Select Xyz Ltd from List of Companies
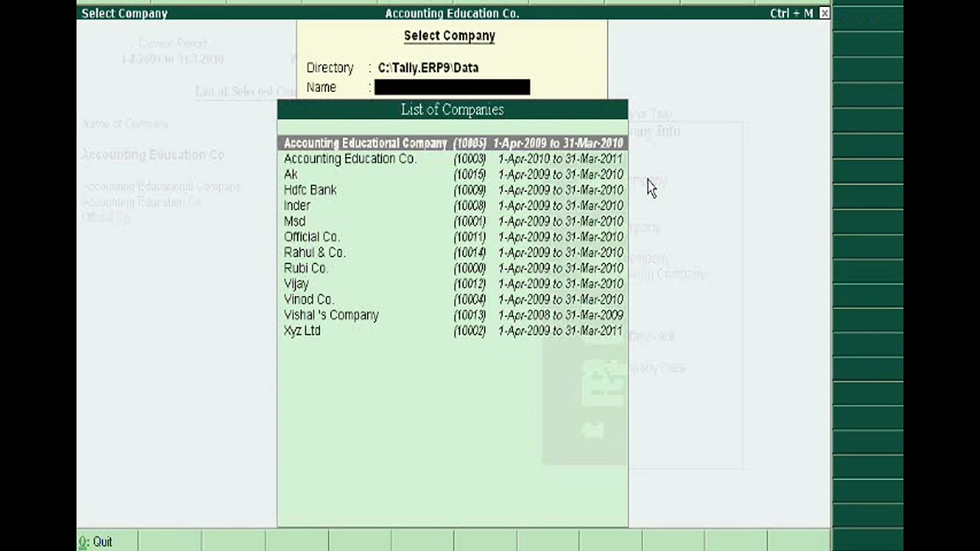The height and width of the screenshot is (551, 980). (452, 331)
